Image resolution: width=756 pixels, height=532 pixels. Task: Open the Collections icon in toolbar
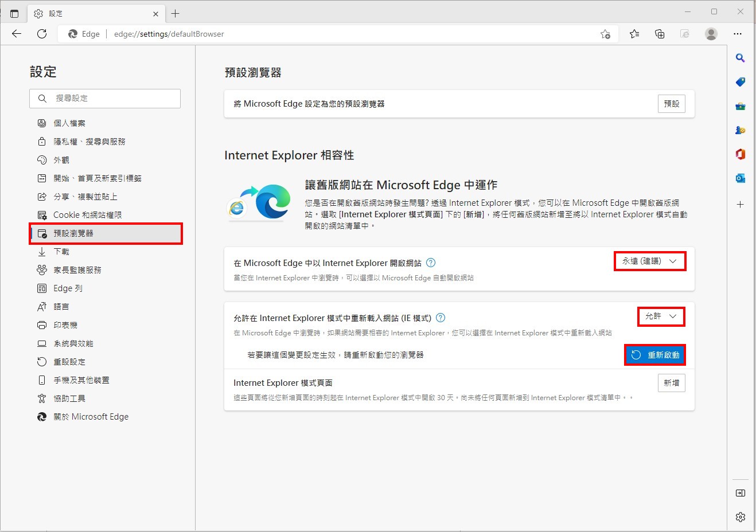coord(660,34)
